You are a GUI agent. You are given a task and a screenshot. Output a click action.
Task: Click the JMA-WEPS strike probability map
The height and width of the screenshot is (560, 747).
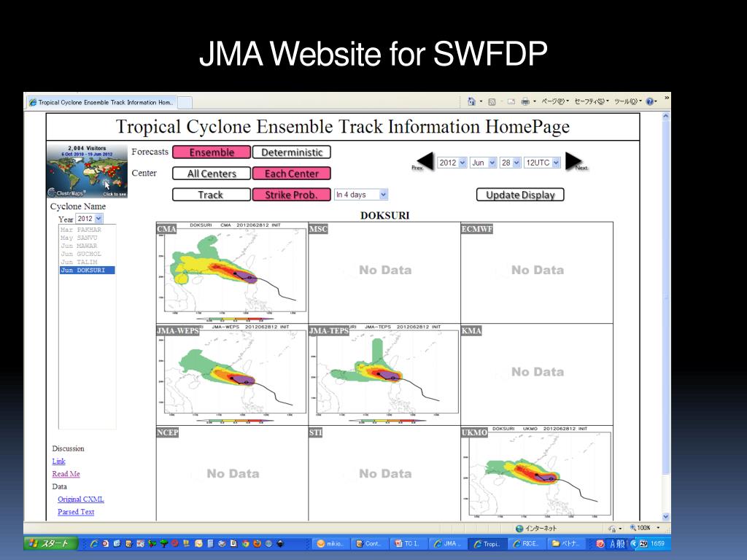tap(232, 374)
